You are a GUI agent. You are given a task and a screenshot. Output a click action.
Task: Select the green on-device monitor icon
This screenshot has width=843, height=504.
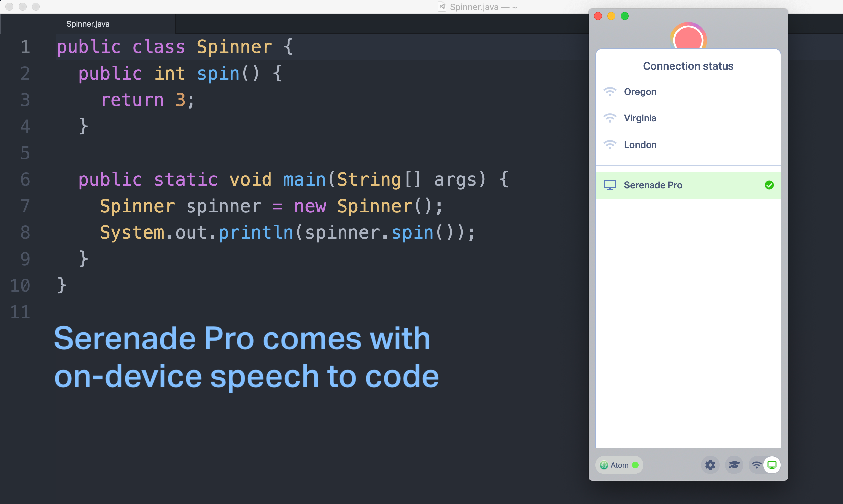(773, 465)
